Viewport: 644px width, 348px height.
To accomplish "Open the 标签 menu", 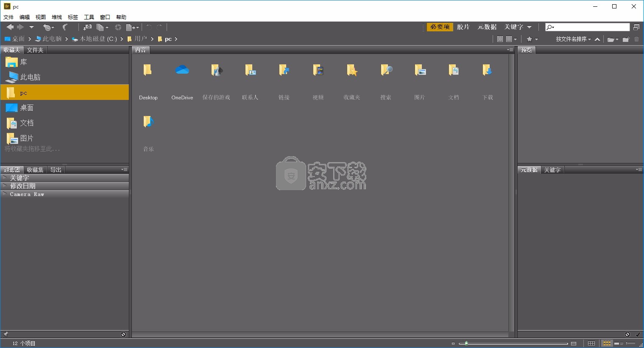I will pos(73,17).
